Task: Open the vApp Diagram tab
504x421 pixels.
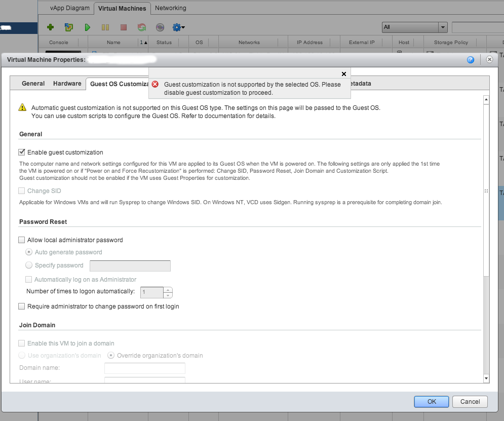Action: tap(70, 8)
